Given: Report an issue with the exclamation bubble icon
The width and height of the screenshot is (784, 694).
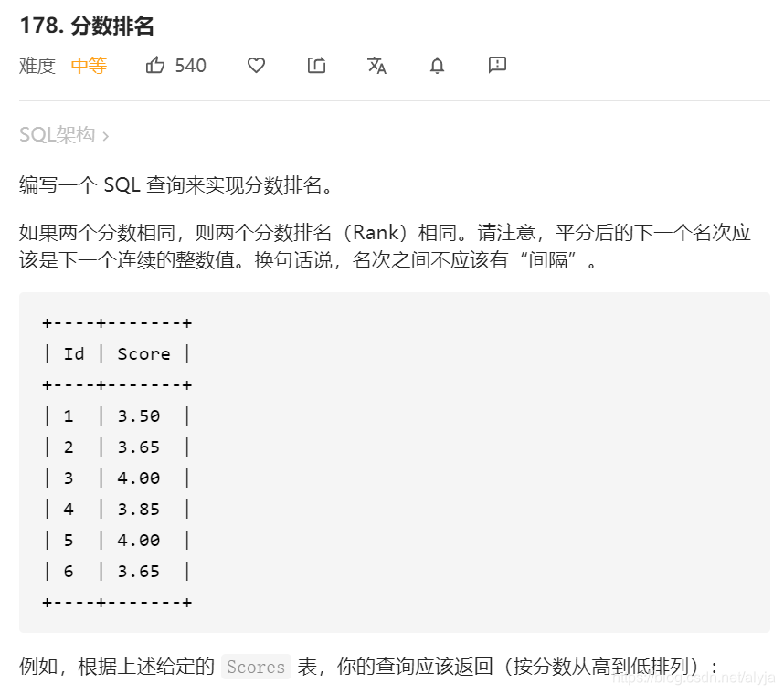Looking at the screenshot, I should point(496,65).
